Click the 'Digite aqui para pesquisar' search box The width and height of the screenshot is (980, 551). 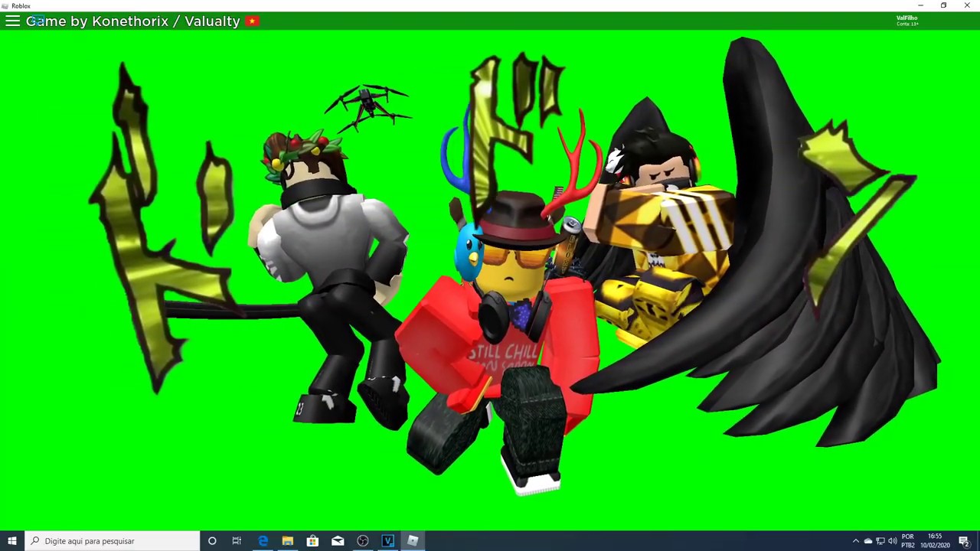(112, 541)
